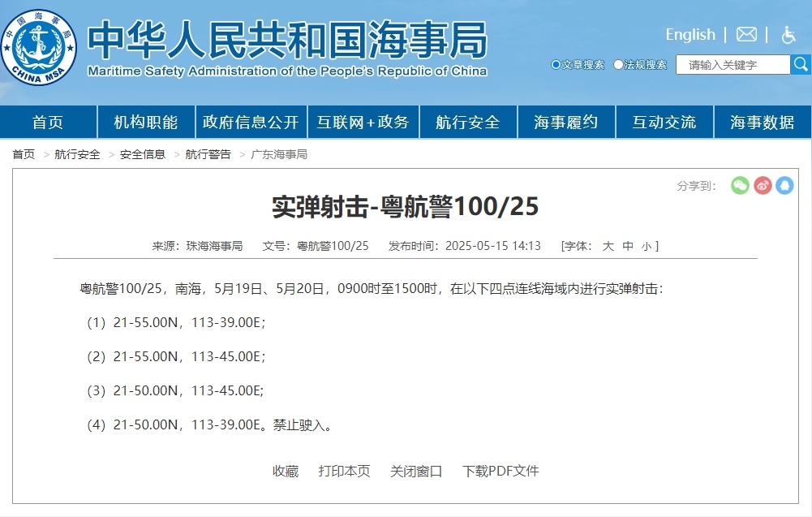Open the 首页 navigation tab
The image size is (812, 517).
click(48, 123)
